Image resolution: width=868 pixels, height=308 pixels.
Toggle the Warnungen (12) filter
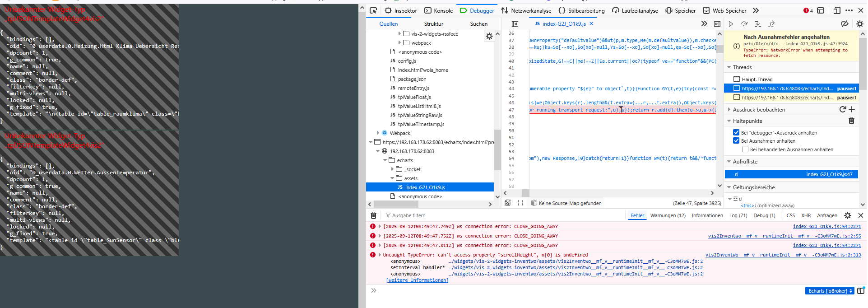pos(668,215)
